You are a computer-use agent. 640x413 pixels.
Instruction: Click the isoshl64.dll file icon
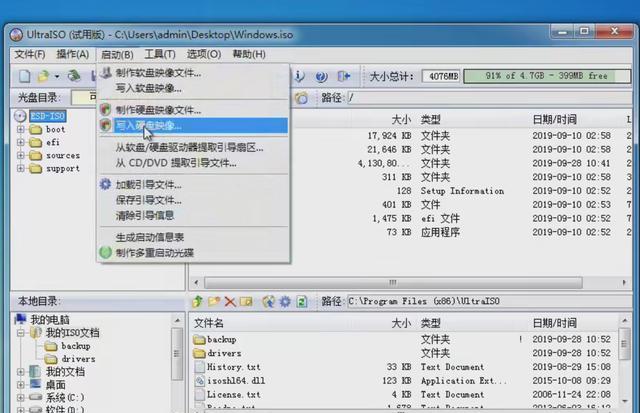[200, 381]
